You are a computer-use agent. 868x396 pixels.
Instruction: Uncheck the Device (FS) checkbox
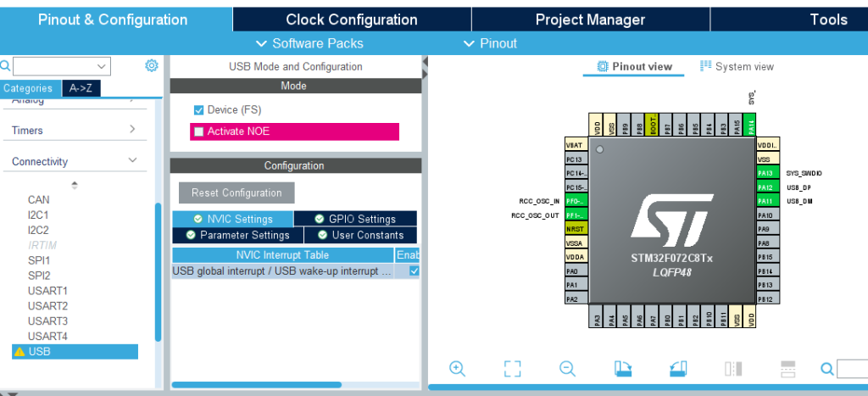point(199,109)
